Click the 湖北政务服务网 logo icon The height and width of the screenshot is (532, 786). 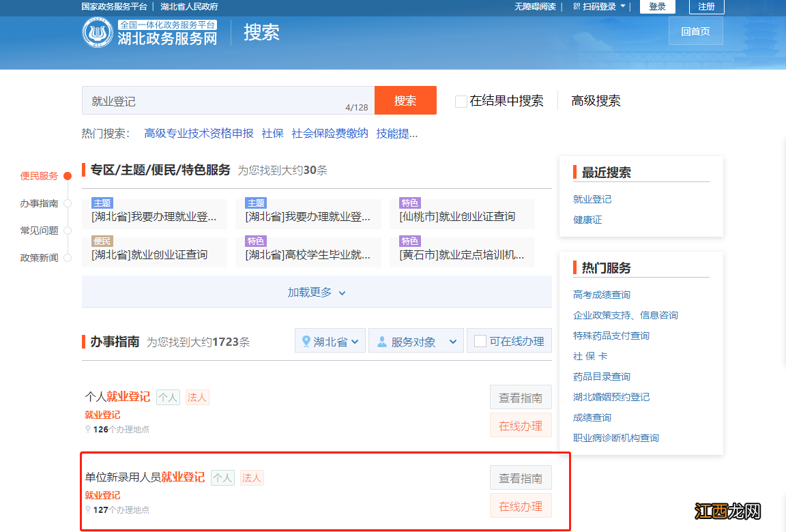coord(98,31)
